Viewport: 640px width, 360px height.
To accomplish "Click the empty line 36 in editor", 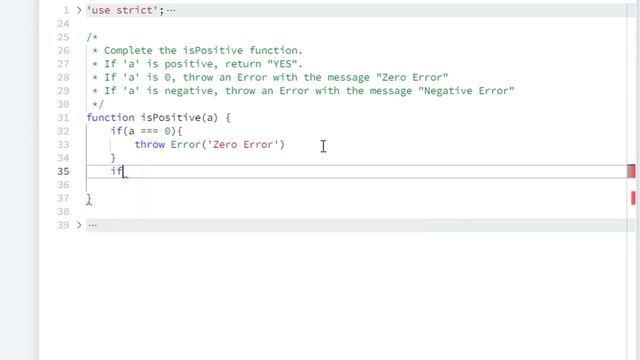I will 355,185.
